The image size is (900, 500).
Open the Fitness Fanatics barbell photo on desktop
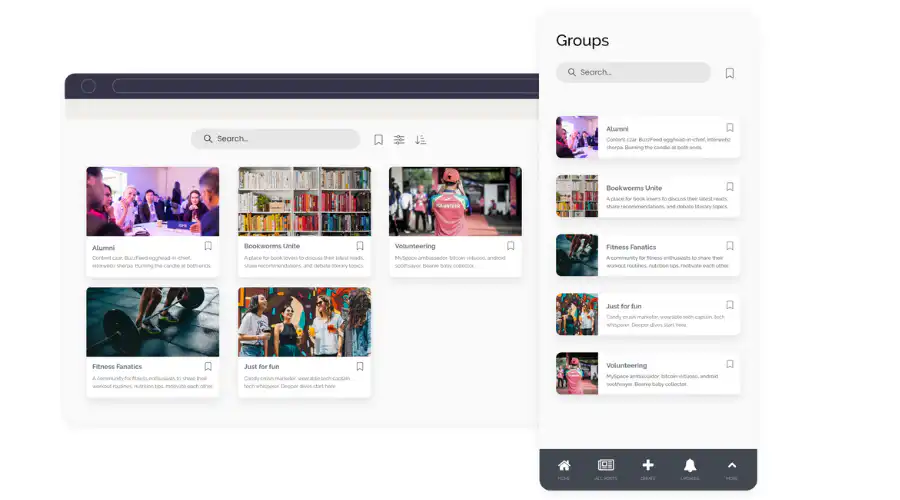tap(153, 322)
